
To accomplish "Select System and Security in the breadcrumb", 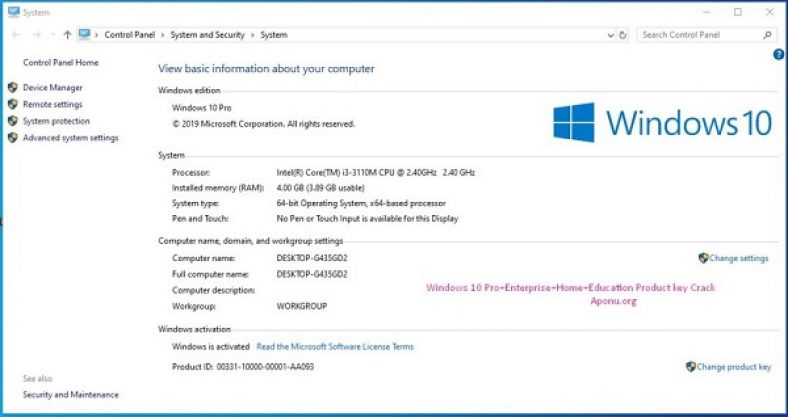I will 208,35.
